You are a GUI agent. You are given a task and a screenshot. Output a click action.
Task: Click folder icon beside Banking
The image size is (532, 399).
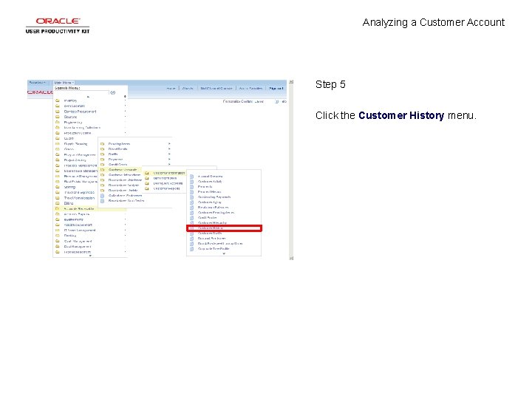pos(58,236)
